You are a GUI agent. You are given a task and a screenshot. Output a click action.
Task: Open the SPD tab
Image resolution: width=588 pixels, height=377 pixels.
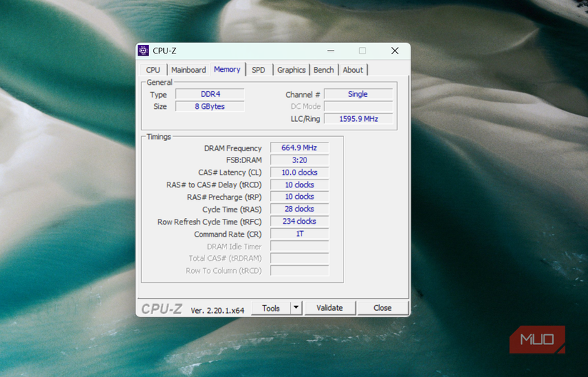[x=259, y=70]
